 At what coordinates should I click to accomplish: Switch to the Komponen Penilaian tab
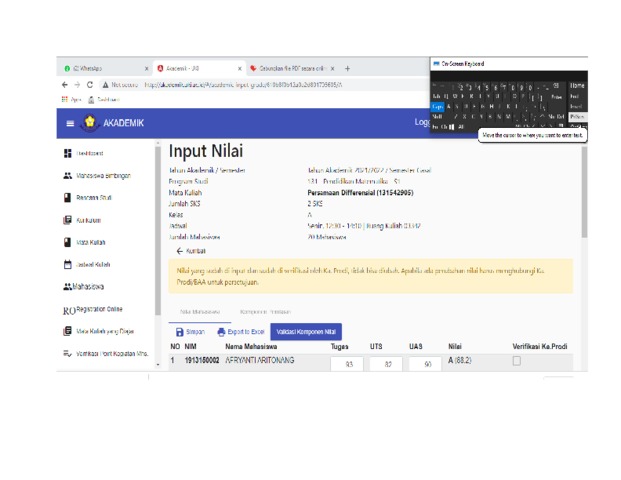pyautogui.click(x=264, y=311)
